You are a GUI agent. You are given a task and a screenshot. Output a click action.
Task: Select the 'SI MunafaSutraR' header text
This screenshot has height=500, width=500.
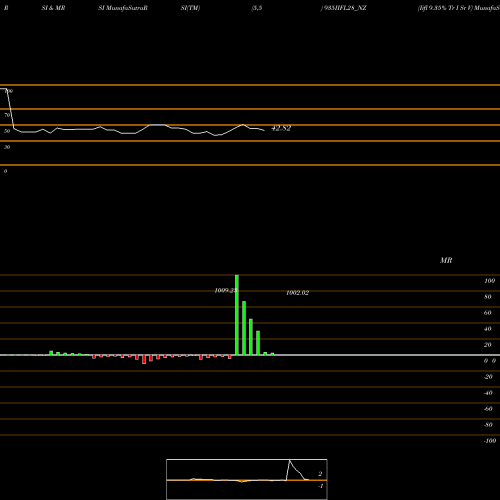123,8
